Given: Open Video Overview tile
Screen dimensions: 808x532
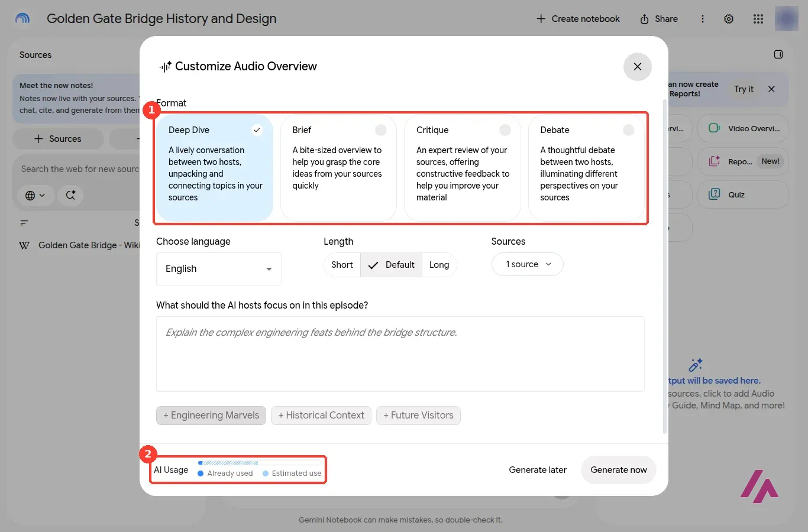Looking at the screenshot, I should point(744,128).
